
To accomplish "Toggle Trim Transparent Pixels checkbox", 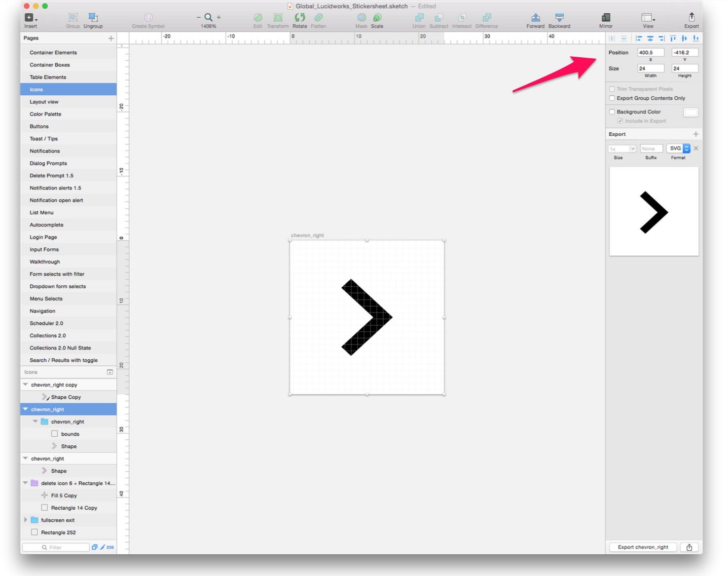I will coord(612,89).
